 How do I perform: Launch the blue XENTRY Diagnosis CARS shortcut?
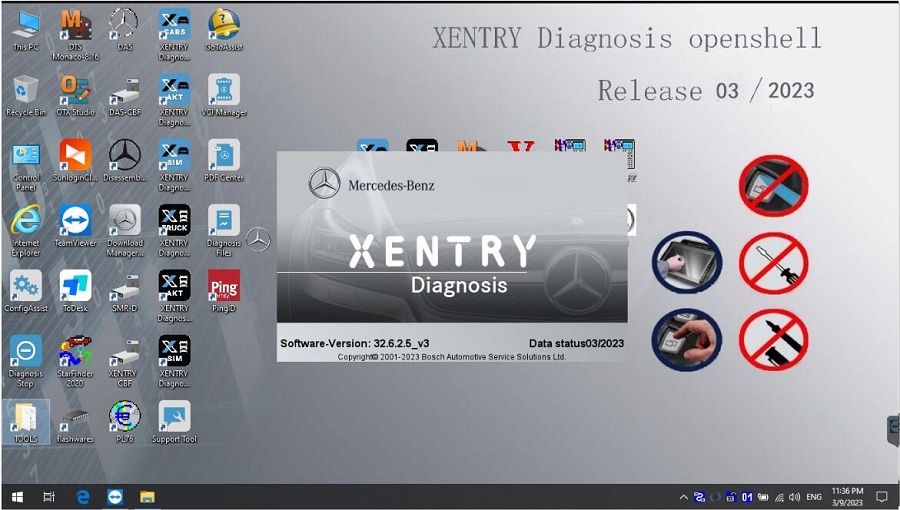[x=174, y=34]
